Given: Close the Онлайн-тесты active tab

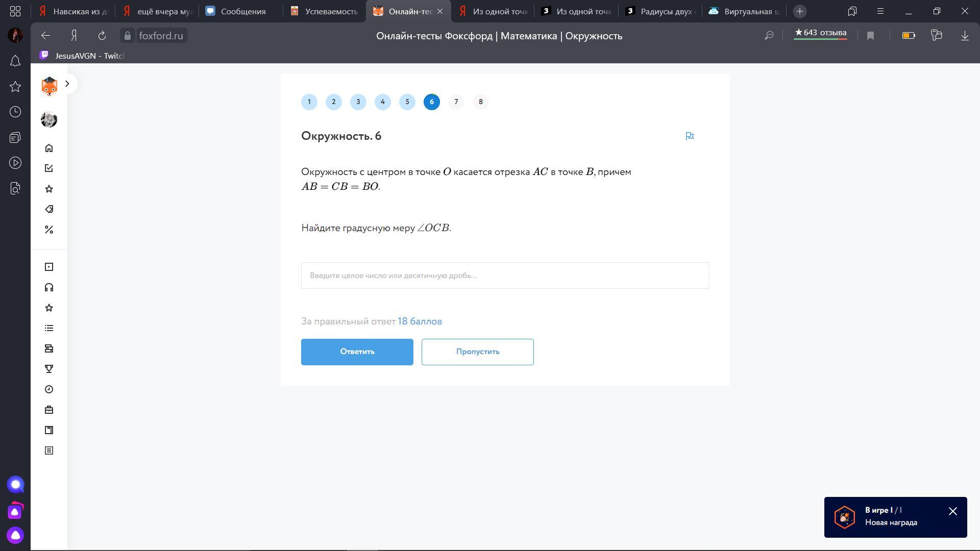Looking at the screenshot, I should point(440,11).
